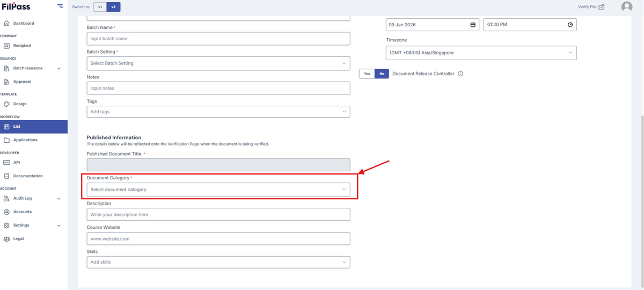Open the Timezone Asia/Singapore dropdown
The image size is (644, 290).
click(481, 53)
